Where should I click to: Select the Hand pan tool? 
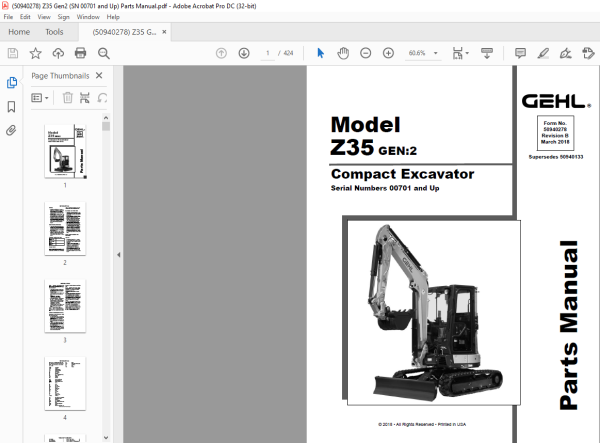pyautogui.click(x=343, y=53)
